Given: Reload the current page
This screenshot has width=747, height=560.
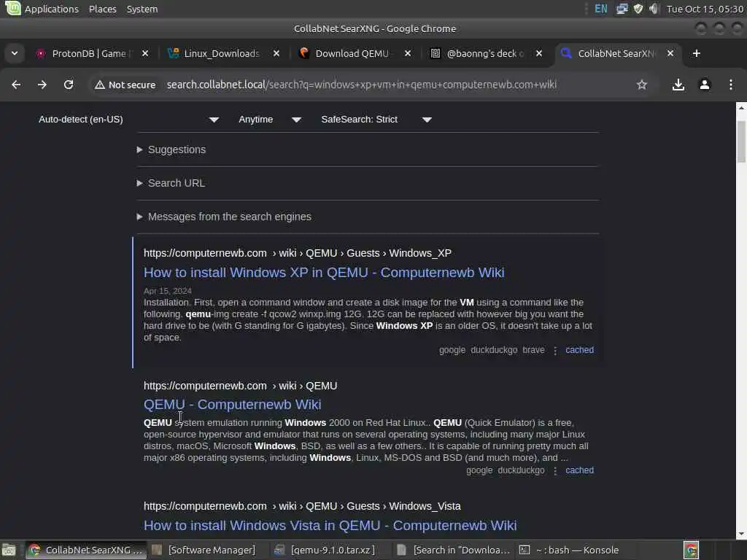Looking at the screenshot, I should click(x=69, y=85).
